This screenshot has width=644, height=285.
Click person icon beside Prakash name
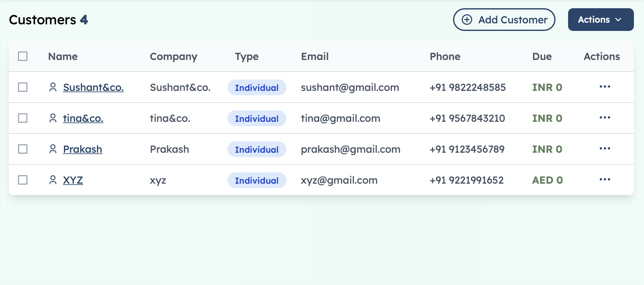(x=53, y=149)
